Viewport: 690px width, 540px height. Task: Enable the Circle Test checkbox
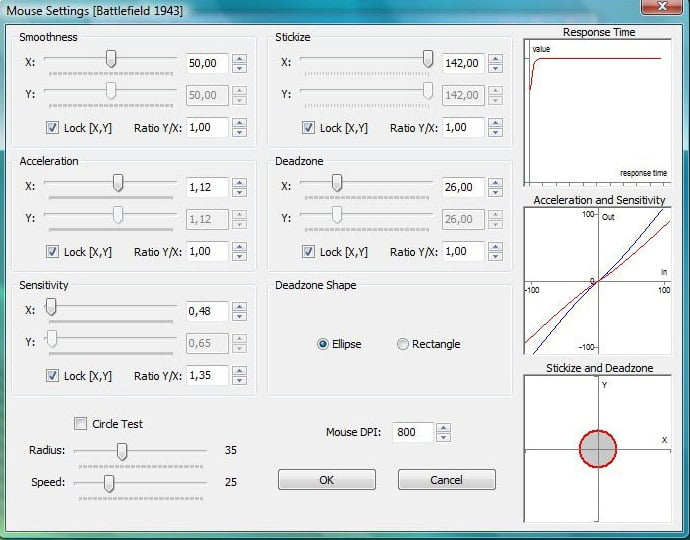[x=81, y=424]
